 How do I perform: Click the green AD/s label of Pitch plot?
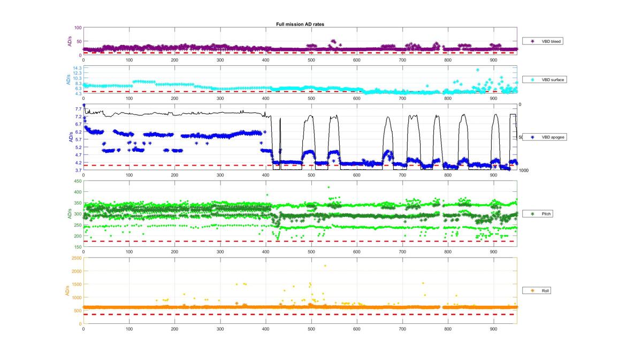coord(69,214)
